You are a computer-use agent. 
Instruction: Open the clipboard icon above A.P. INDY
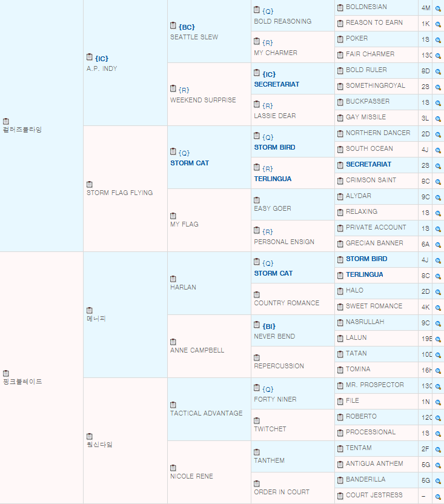click(x=90, y=57)
